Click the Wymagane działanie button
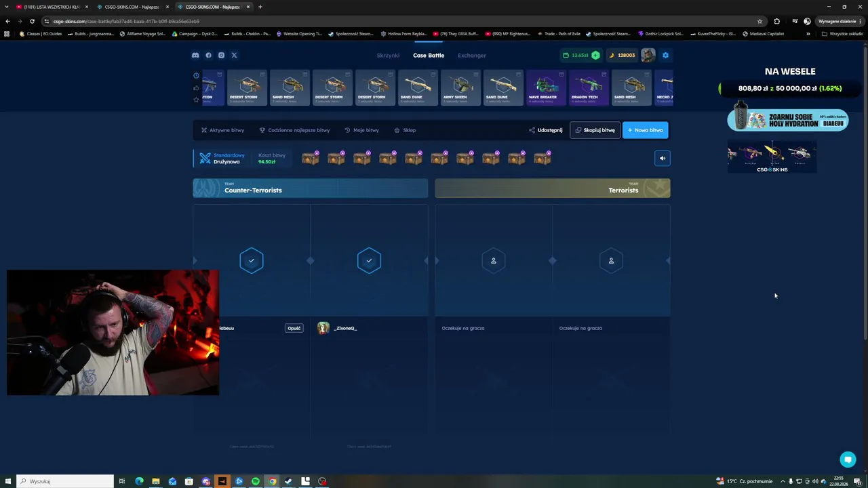The image size is (868, 488). pyautogui.click(x=840, y=21)
